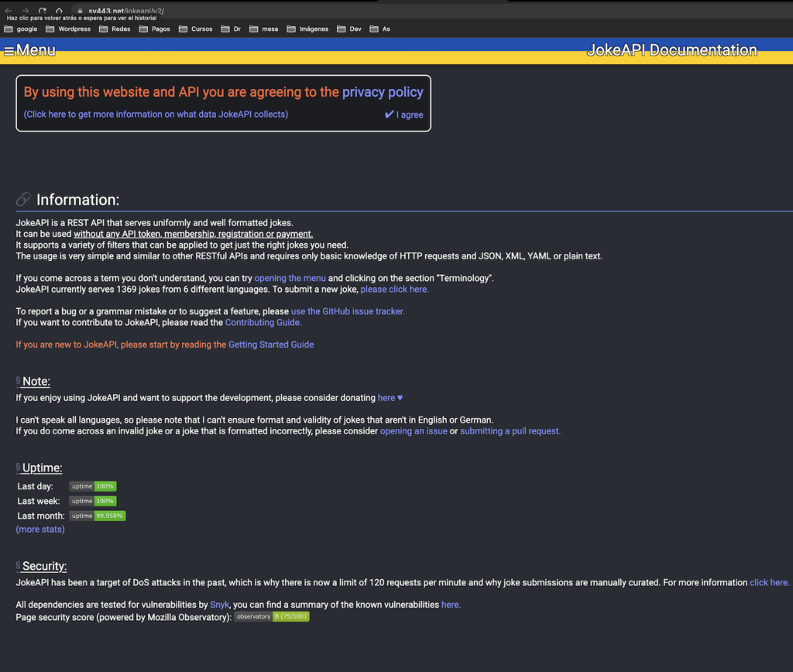Click the underlined 'without any API token' text
The width and height of the screenshot is (793, 672).
click(193, 234)
